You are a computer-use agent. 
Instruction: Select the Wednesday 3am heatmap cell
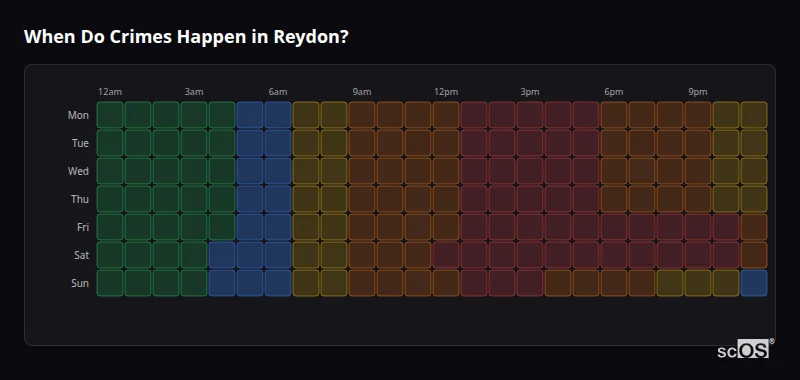coord(194,171)
